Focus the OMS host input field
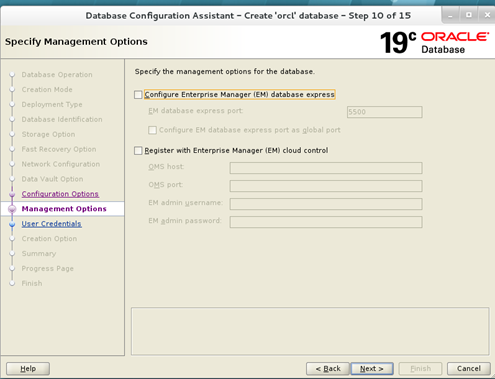The width and height of the screenshot is (495, 379). click(326, 168)
